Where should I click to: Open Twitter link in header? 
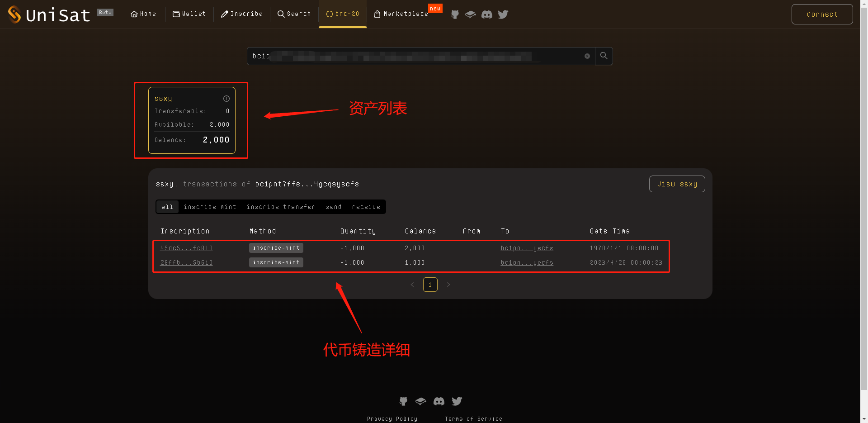[503, 14]
